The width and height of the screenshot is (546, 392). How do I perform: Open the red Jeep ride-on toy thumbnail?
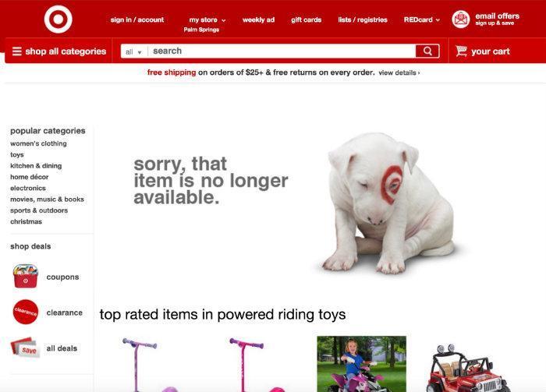(x=466, y=368)
